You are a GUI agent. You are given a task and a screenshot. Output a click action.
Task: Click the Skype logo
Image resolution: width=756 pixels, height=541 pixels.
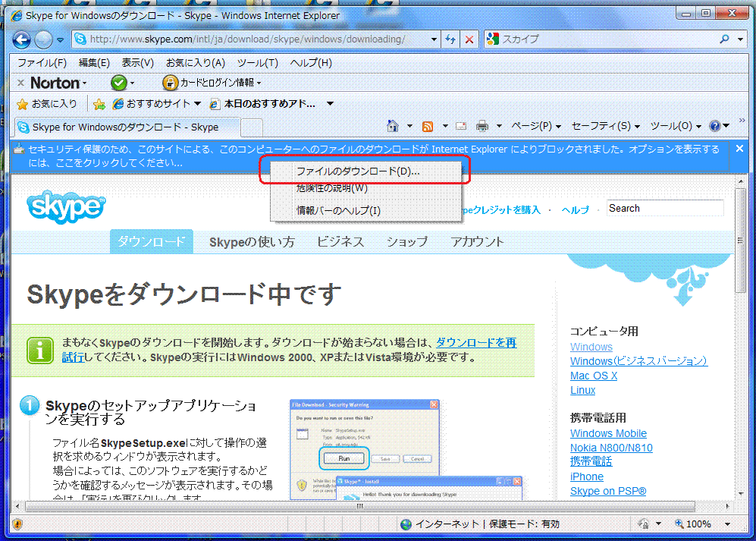(66, 206)
